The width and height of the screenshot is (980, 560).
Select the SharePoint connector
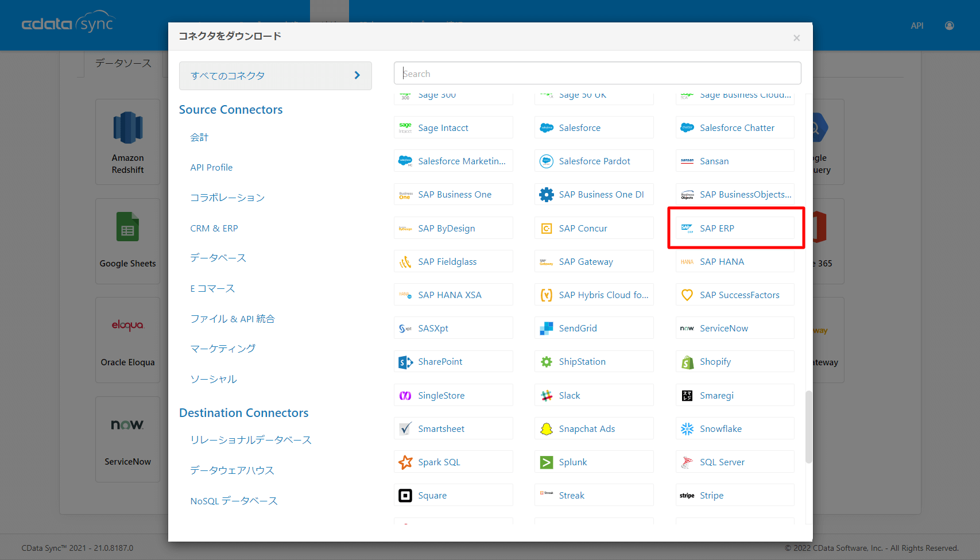point(453,361)
